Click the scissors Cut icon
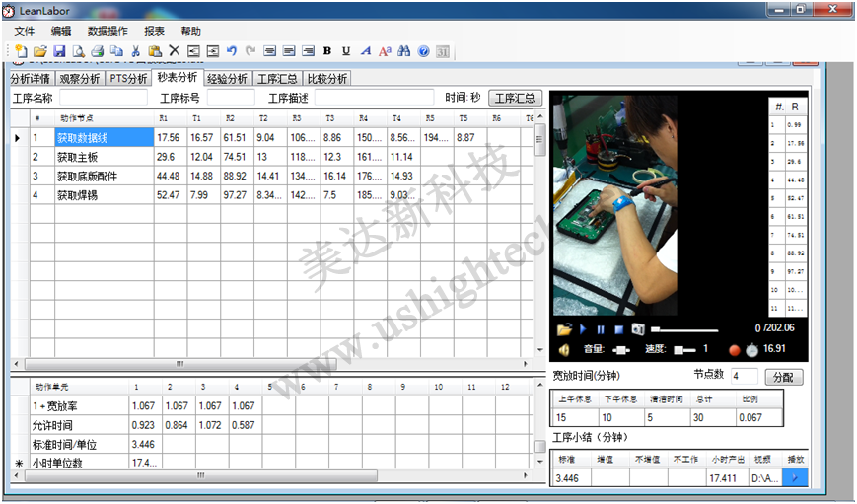Screen dimensions: 857x504 click(136, 51)
